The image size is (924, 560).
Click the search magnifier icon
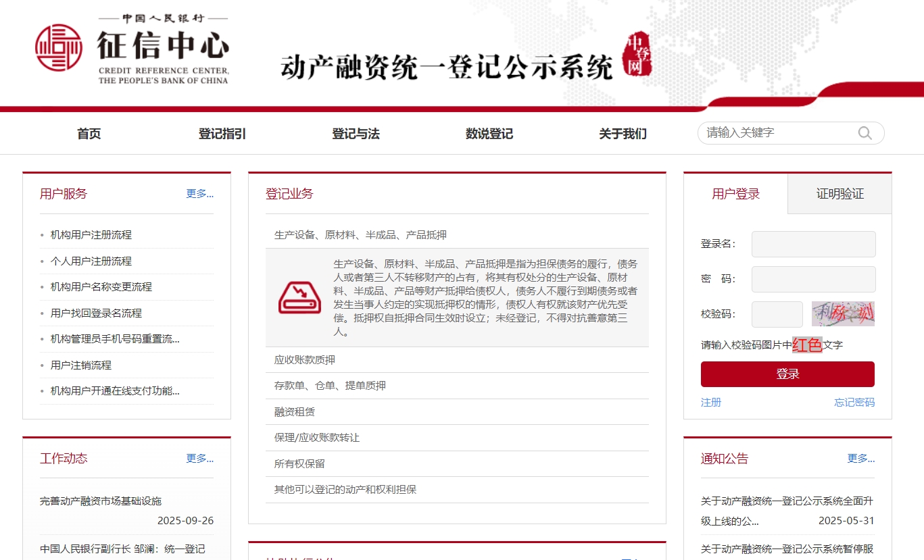pos(865,133)
